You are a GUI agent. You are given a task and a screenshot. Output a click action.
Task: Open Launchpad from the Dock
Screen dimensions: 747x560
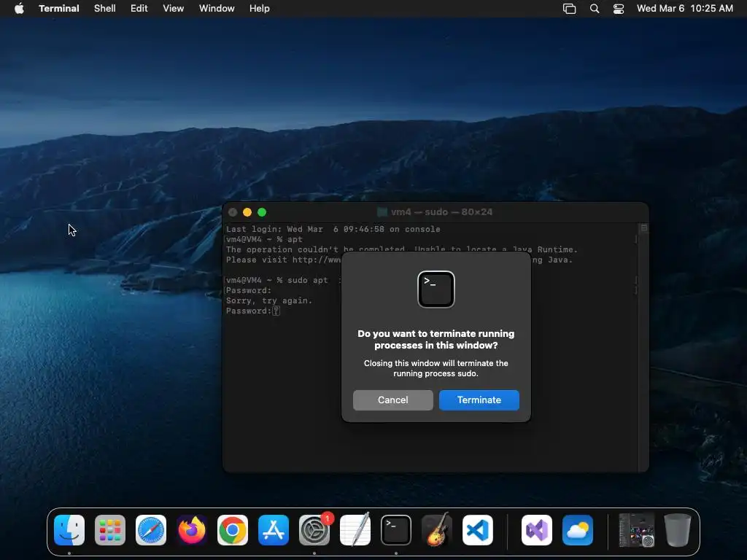coord(110,530)
